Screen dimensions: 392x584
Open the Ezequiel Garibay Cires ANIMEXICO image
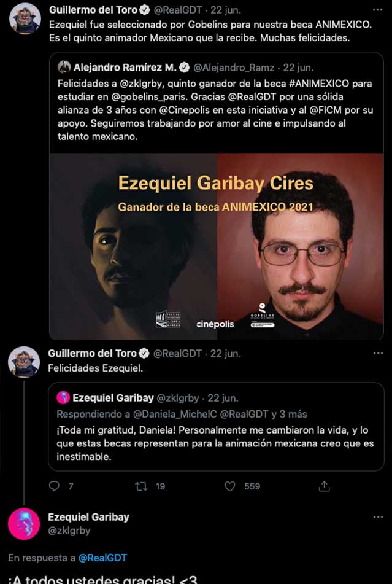pos(217,246)
